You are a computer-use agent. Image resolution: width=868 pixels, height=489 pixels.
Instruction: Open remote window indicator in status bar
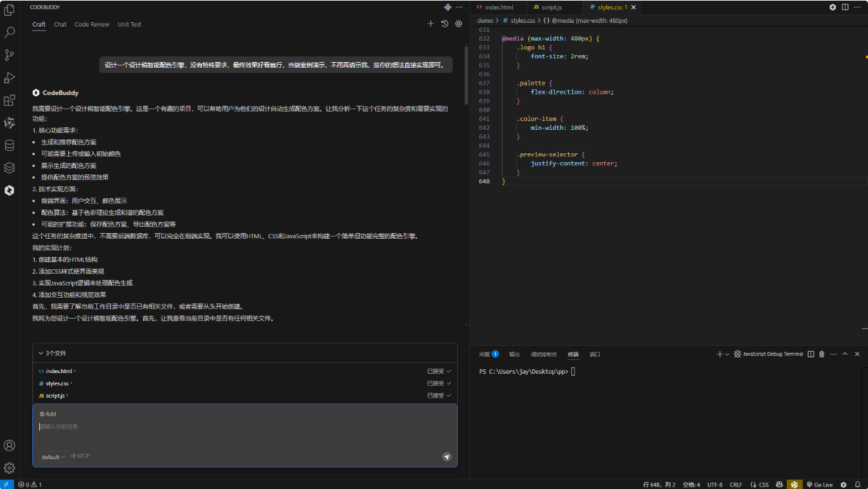pyautogui.click(x=6, y=485)
